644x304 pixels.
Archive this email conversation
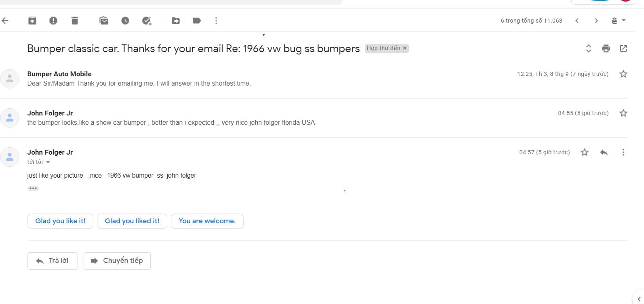(32, 21)
